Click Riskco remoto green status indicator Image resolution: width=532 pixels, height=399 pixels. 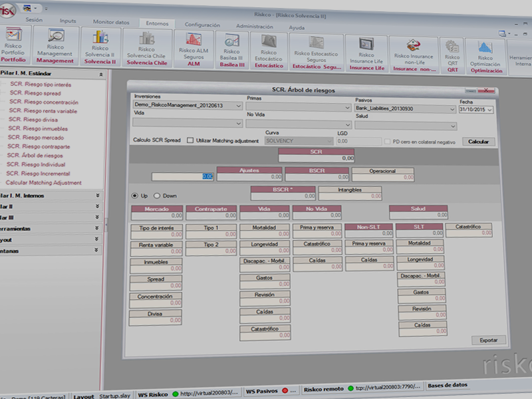point(350,388)
